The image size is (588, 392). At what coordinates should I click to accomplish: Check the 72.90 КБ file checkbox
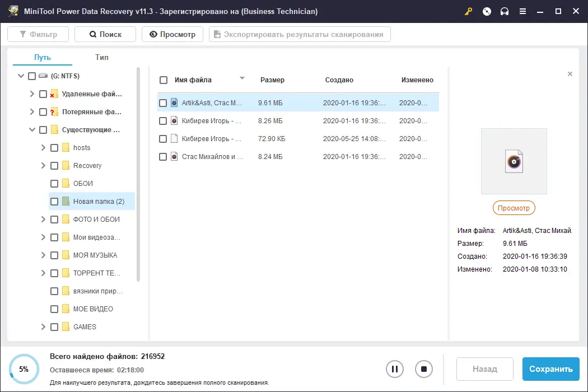[163, 139]
